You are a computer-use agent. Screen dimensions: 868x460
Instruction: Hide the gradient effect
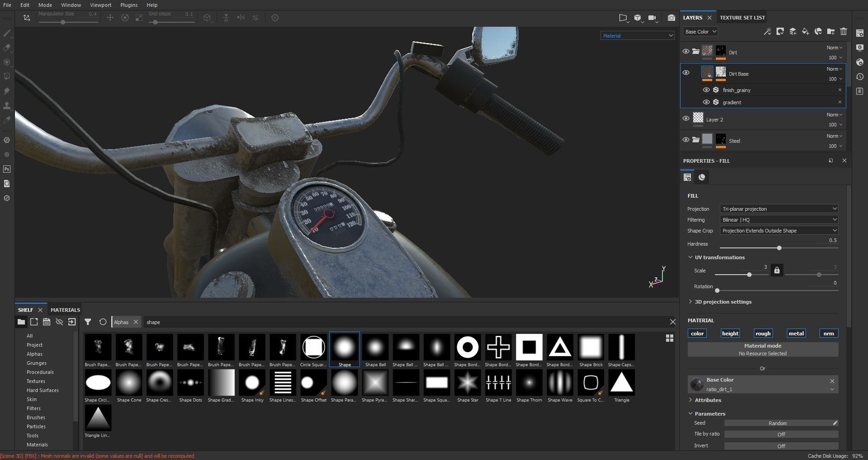706,102
